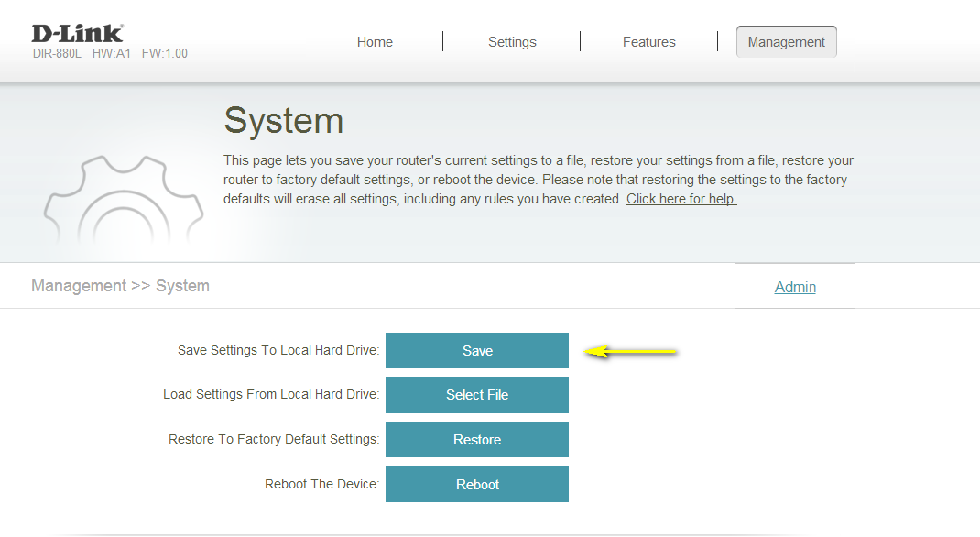The width and height of the screenshot is (980, 537).
Task: Click the System page heading
Action: coord(283,121)
